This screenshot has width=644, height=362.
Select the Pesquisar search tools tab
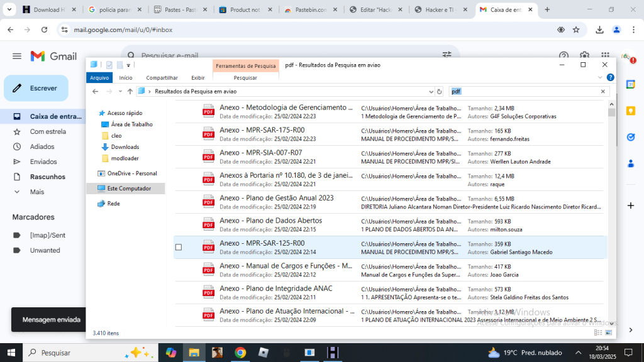click(245, 78)
